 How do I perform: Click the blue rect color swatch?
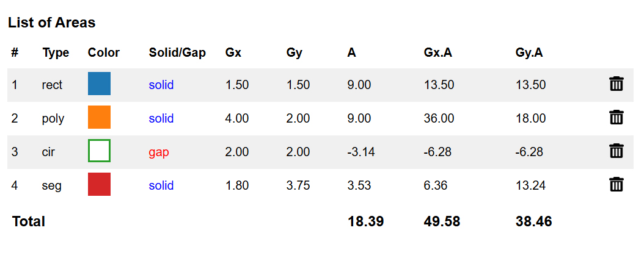coord(99,84)
